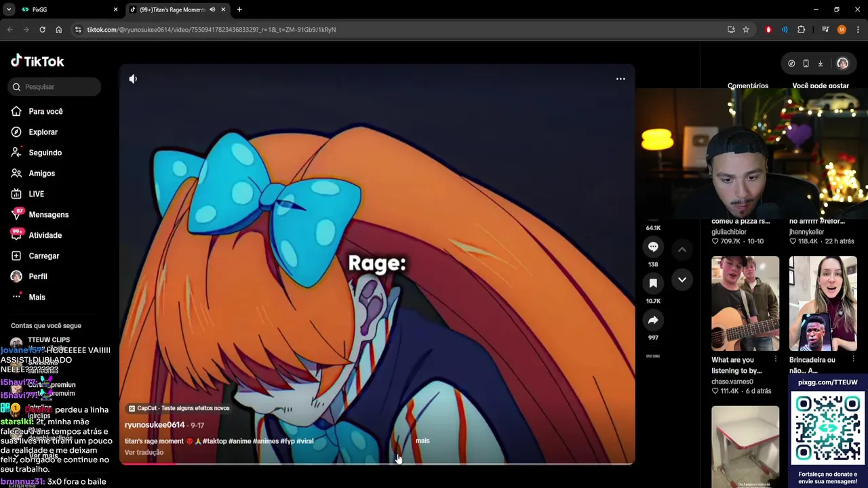
Task: Click the #fyp hashtag
Action: 287,441
